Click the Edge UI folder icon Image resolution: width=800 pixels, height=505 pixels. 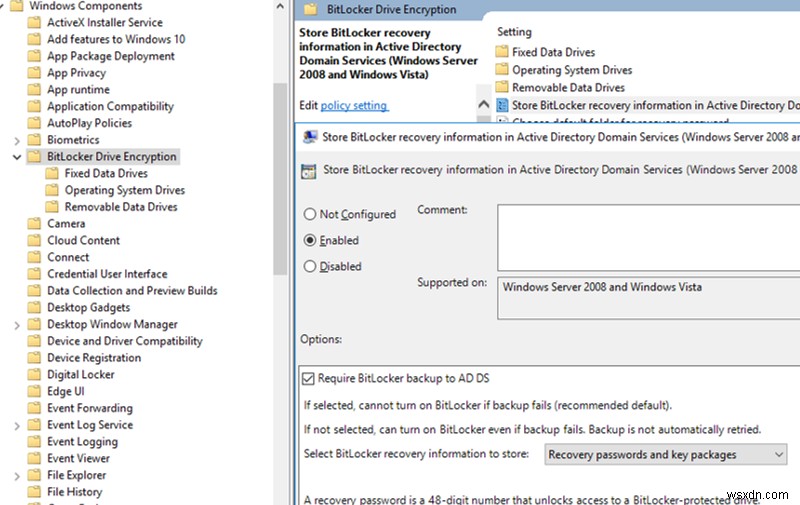34,391
